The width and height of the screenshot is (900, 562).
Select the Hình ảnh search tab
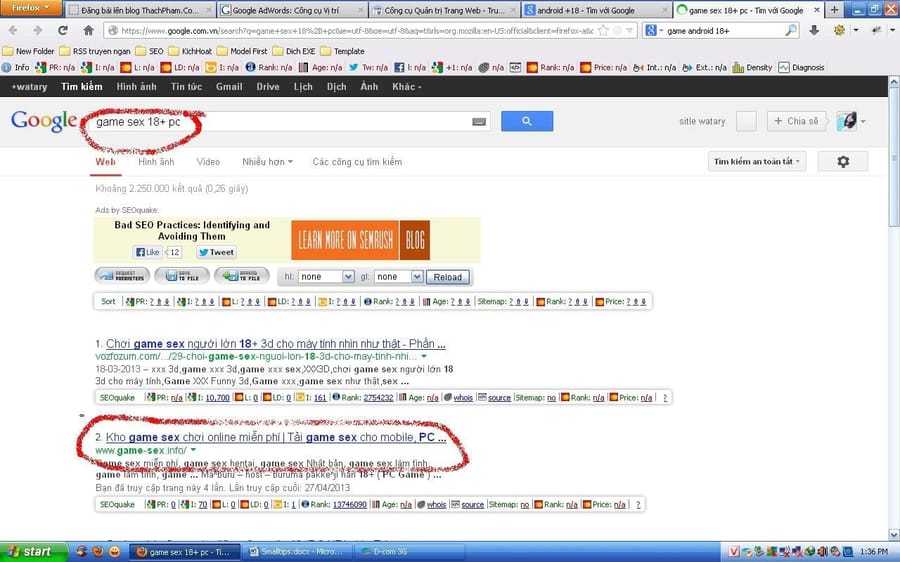pyautogui.click(x=156, y=162)
